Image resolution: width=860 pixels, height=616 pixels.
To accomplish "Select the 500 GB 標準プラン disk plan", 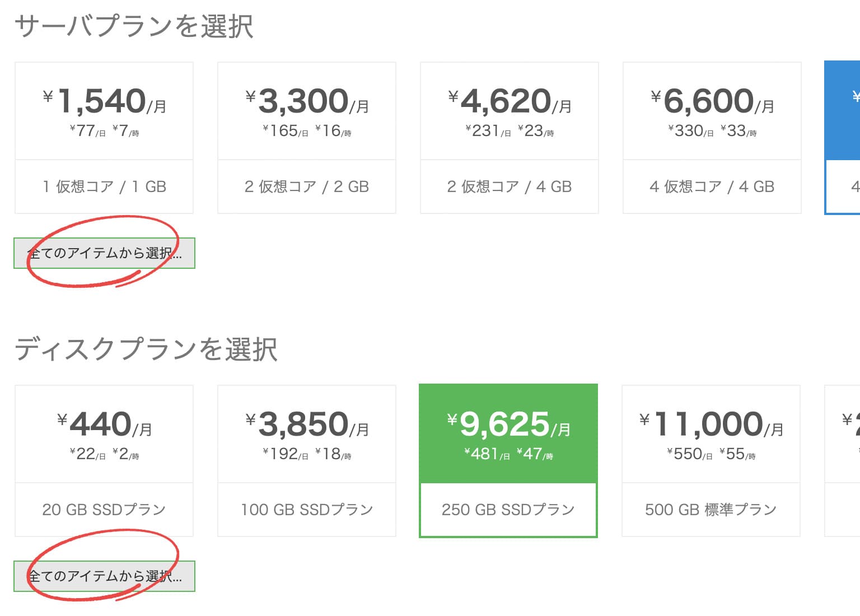I will 711,460.
